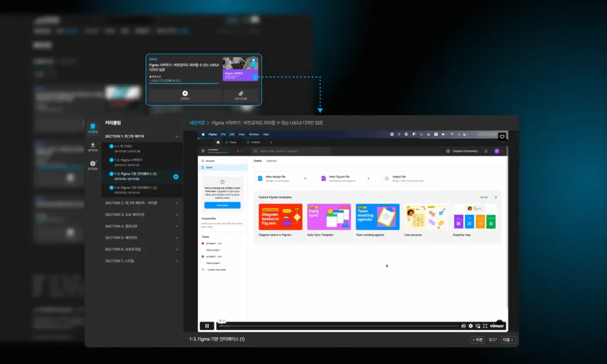Open the Diagram basics in FigJam template
Screen dimensions: 607x364
[281, 217]
